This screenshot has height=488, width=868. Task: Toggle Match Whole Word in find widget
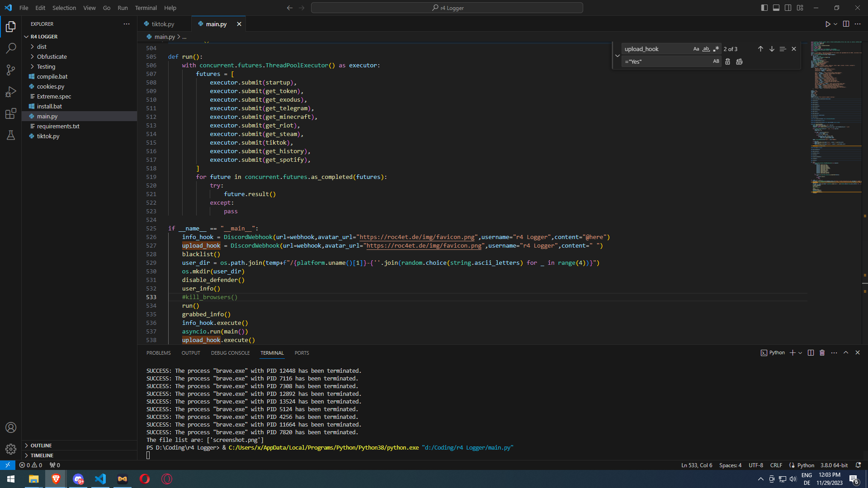tap(706, 49)
